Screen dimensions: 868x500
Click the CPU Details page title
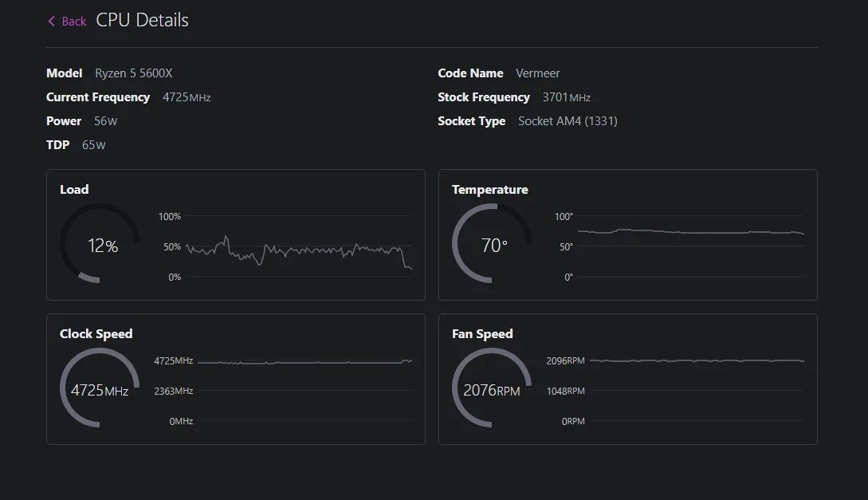pyautogui.click(x=142, y=21)
